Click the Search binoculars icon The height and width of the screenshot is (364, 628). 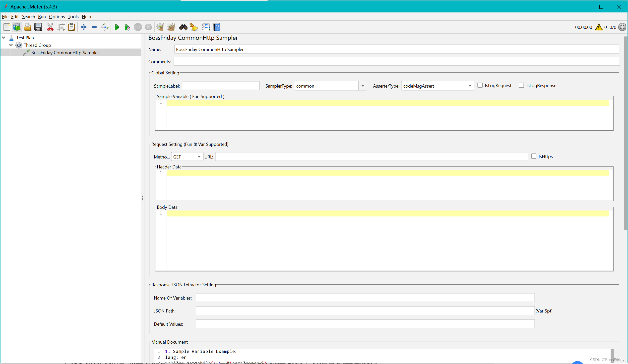tap(183, 27)
